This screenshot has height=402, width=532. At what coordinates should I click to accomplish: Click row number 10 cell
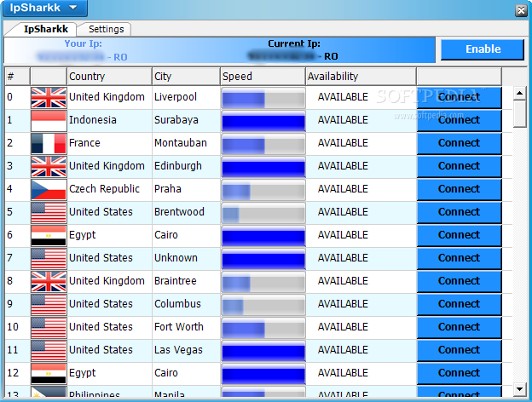point(17,327)
